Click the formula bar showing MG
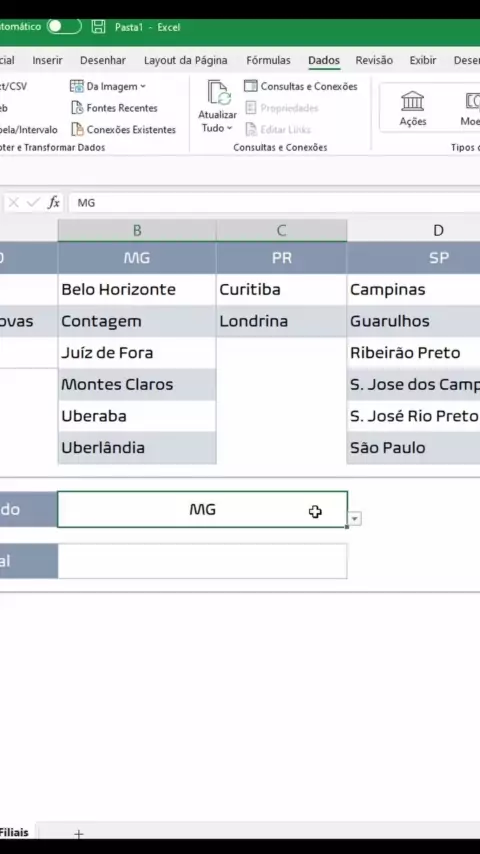This screenshot has height=854, width=480. (274, 203)
